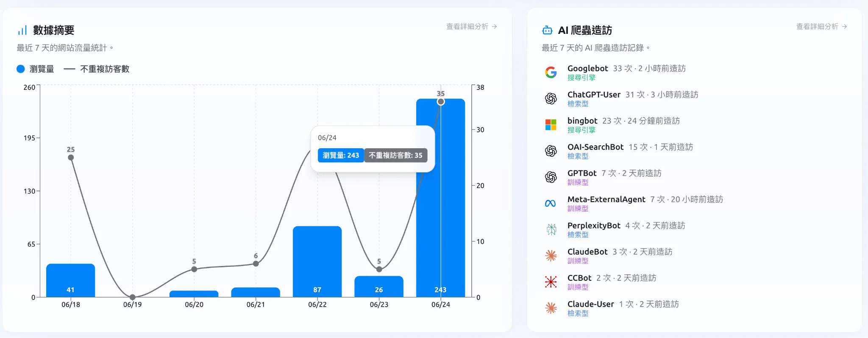The image size is (868, 338).
Task: Click the ClaudeBot starburst icon
Action: coord(551,256)
